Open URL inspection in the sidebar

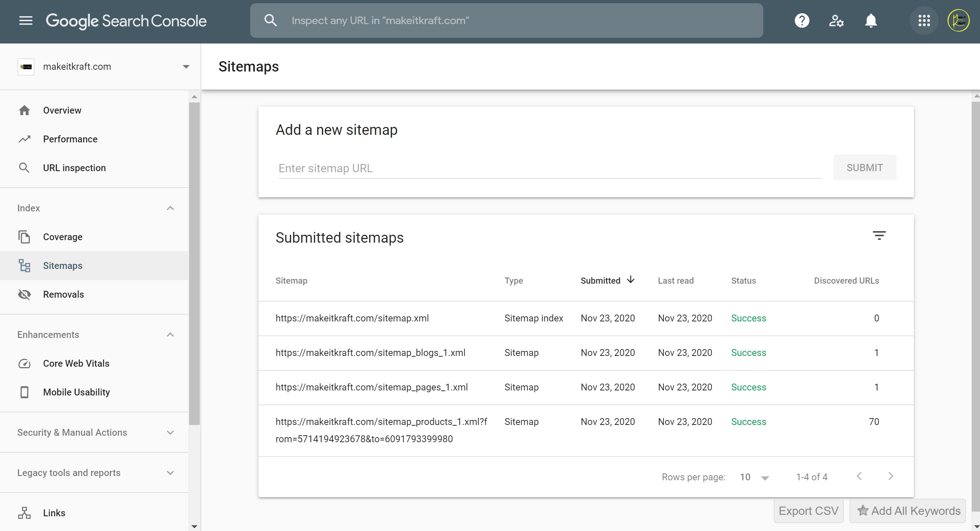pos(95,168)
